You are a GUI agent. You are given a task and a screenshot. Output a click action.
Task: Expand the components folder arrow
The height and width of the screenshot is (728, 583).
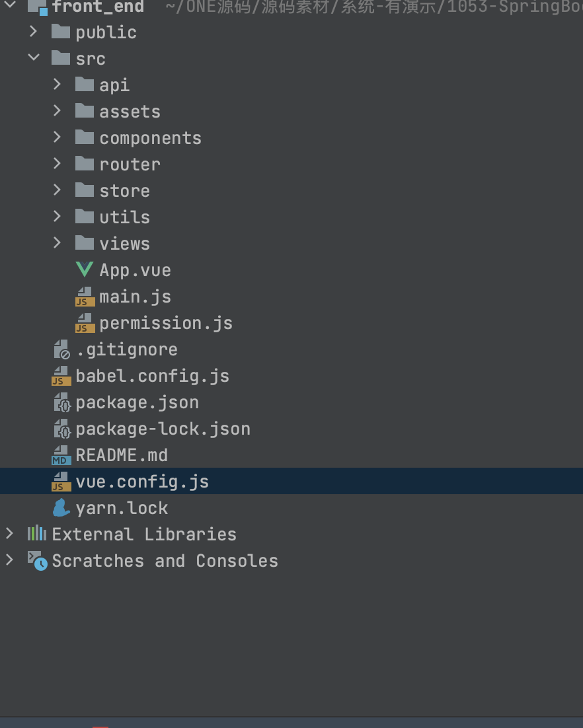click(x=57, y=137)
